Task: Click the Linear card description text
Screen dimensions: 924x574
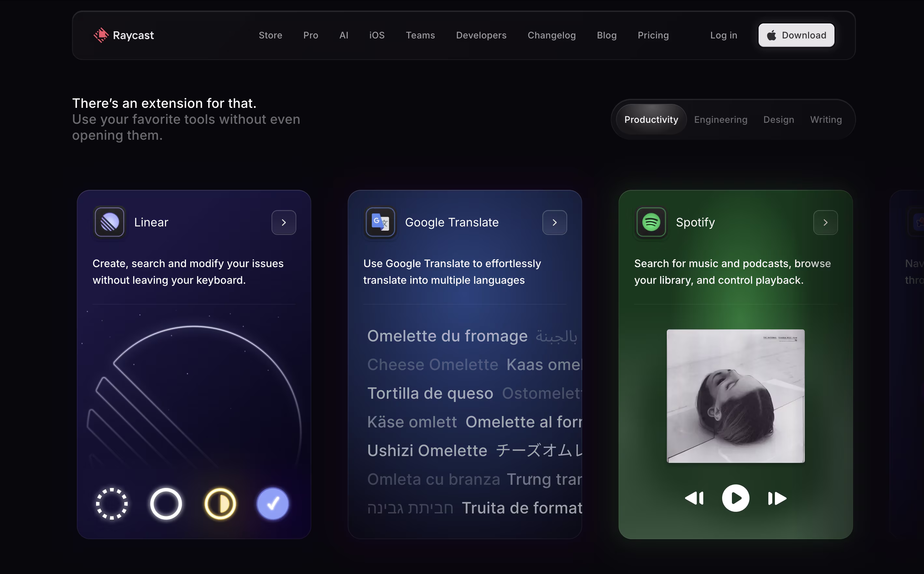Action: coord(188,272)
